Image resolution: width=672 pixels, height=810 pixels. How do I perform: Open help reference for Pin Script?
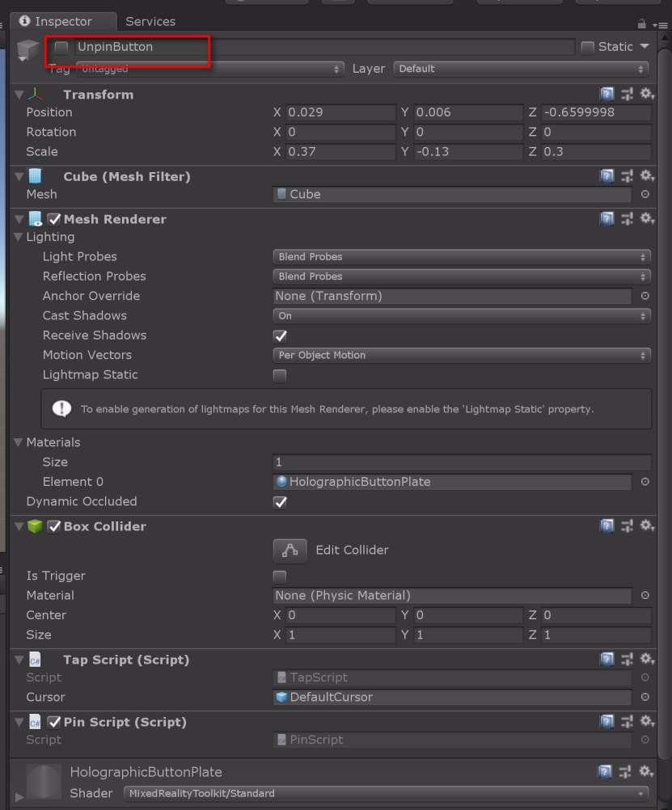pos(606,721)
